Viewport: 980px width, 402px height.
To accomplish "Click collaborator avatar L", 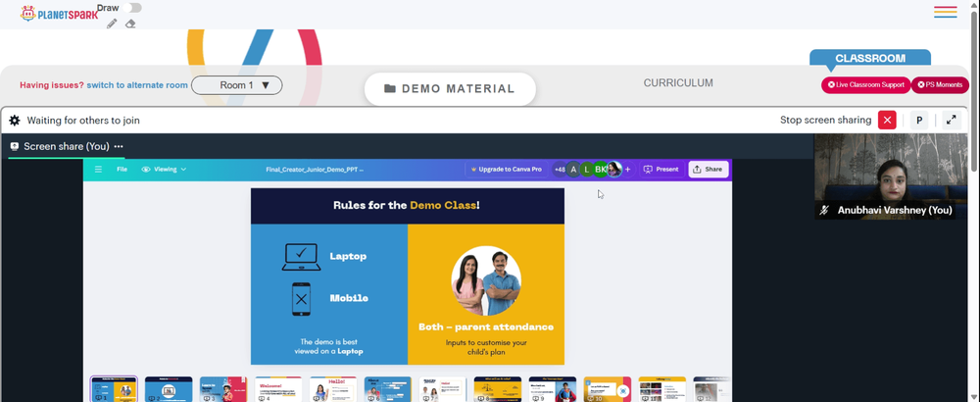I will coord(587,170).
